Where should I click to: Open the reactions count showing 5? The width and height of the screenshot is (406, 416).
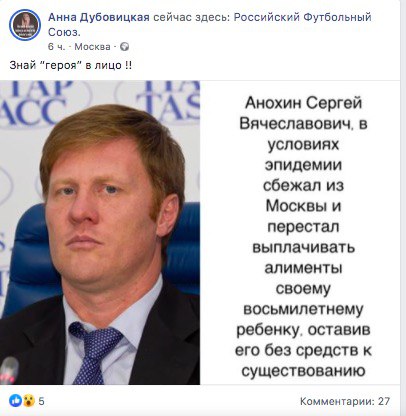[x=41, y=401]
